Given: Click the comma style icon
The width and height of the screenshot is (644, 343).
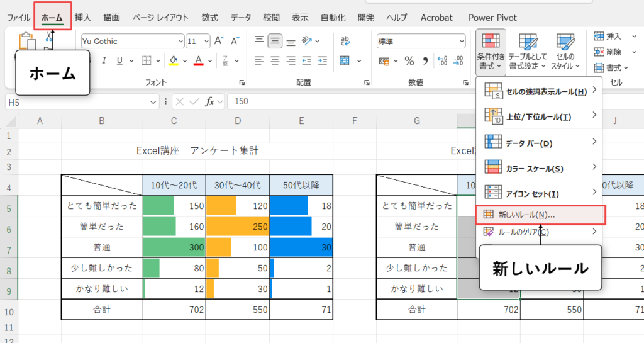Looking at the screenshot, I should [x=425, y=61].
